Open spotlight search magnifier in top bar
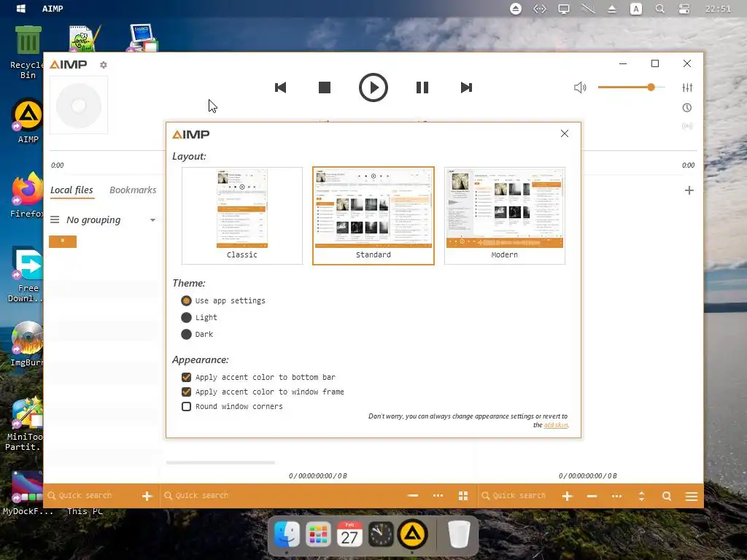The width and height of the screenshot is (747, 560). pos(659,9)
